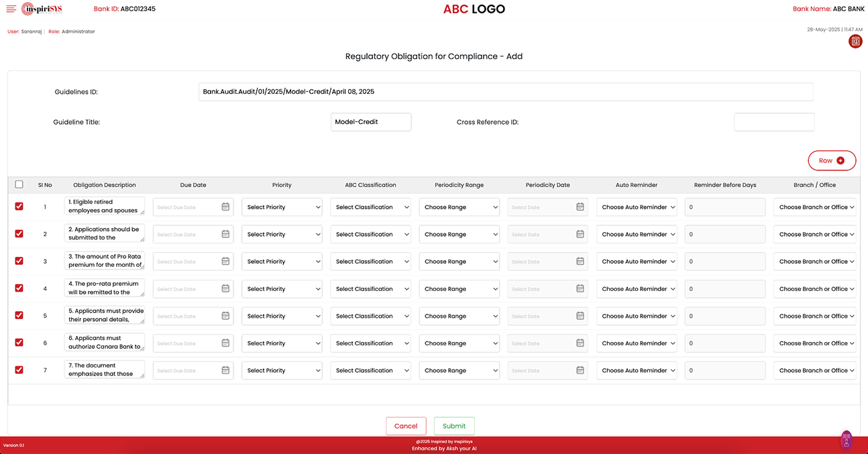The width and height of the screenshot is (868, 454).
Task: Open the Periodicity Date calendar for row 2
Action: tap(580, 235)
